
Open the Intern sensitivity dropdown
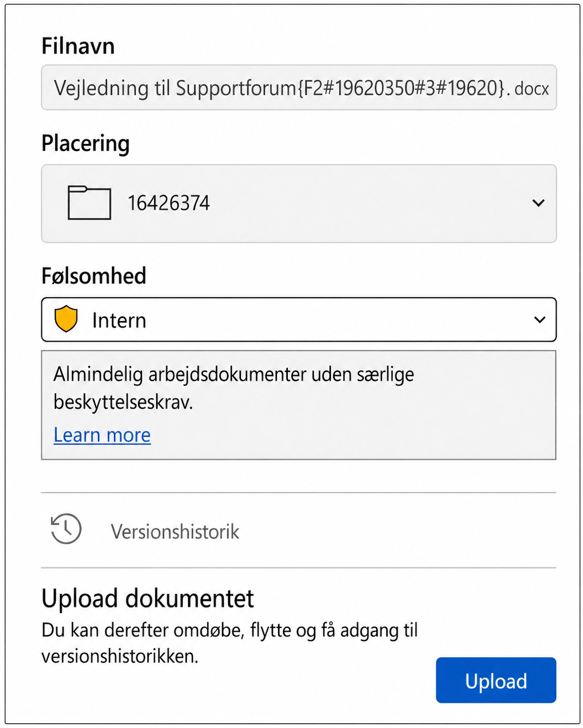click(x=299, y=320)
